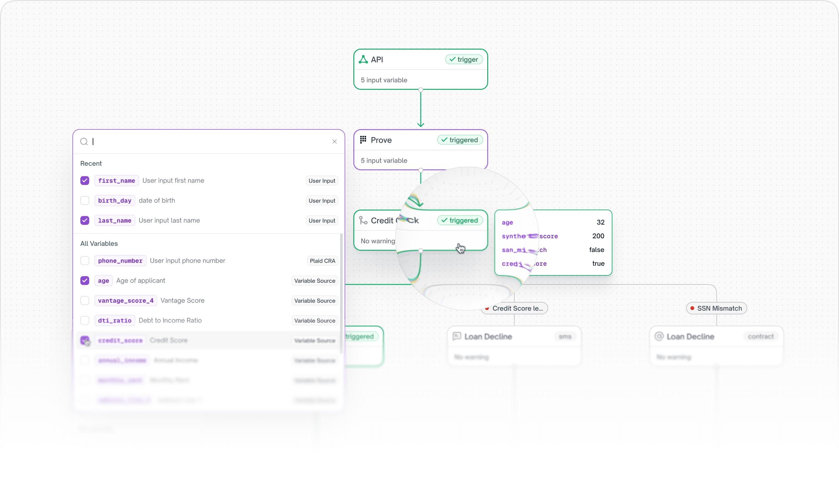Screen dimensions: 839x504
Task: Check the birth_day variable checkbox
Action: 85,200
